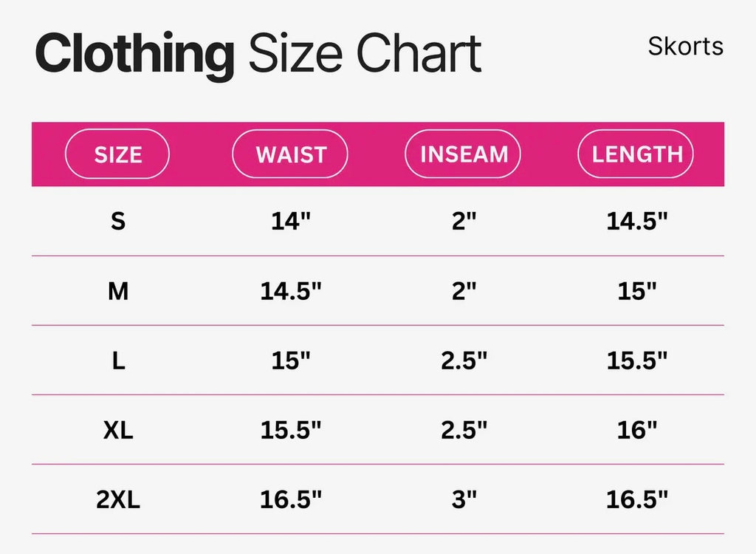Image resolution: width=756 pixels, height=554 pixels.
Task: Click the 2.5" inseam value for L
Action: point(464,360)
